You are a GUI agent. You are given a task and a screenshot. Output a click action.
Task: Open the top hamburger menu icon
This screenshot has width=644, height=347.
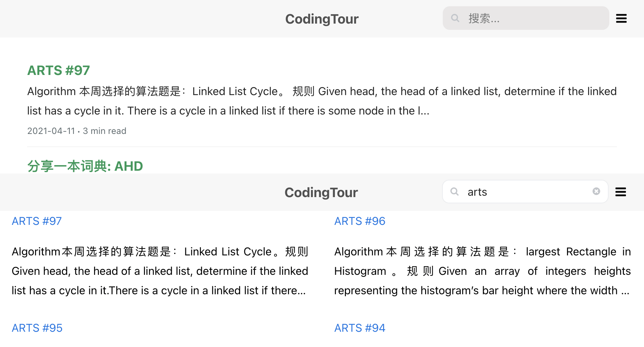click(621, 18)
